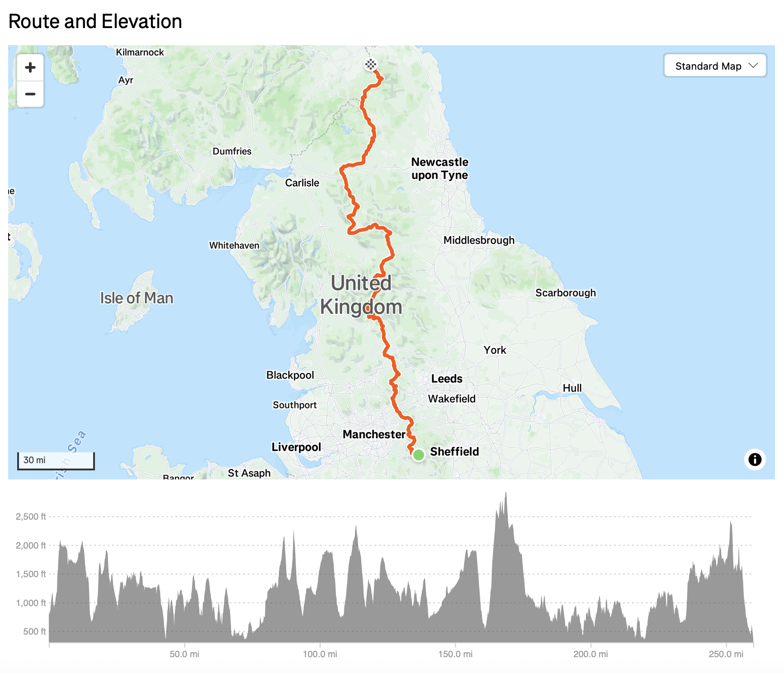Click the checkered finish flag marker
The image size is (784, 673).
point(370,65)
